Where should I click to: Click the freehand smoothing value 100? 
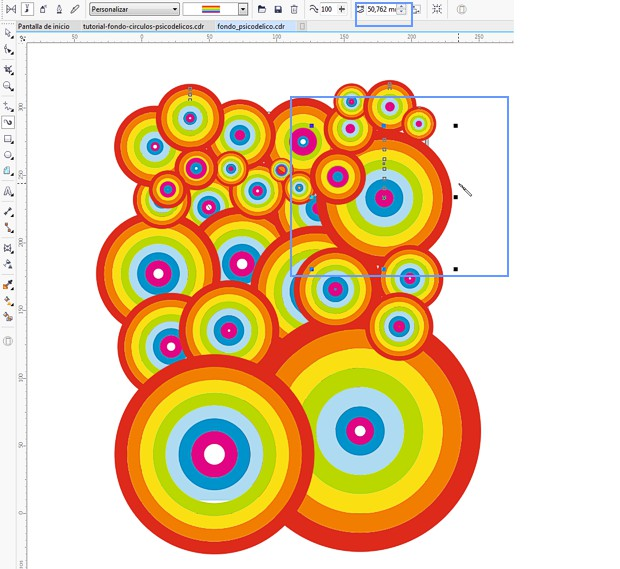pyautogui.click(x=326, y=9)
